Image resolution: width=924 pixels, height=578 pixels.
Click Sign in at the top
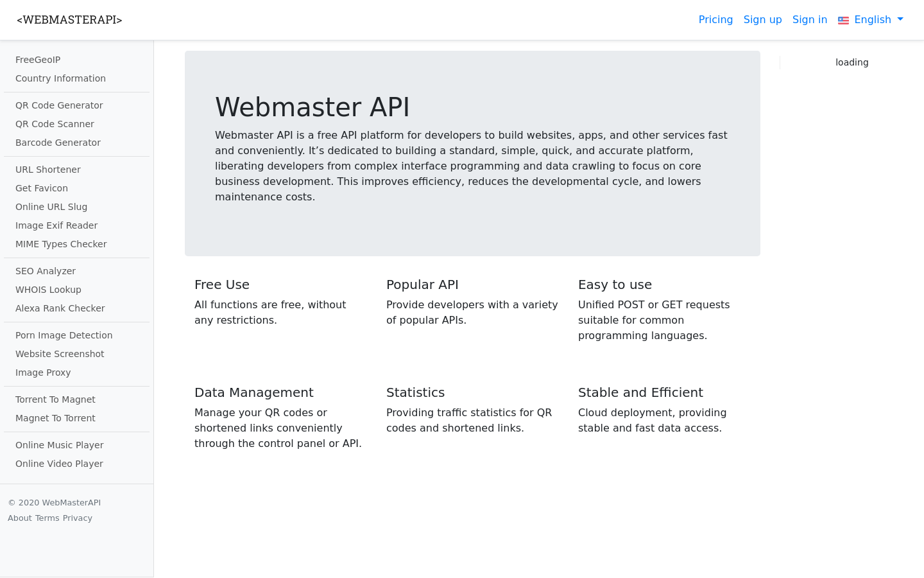point(810,19)
